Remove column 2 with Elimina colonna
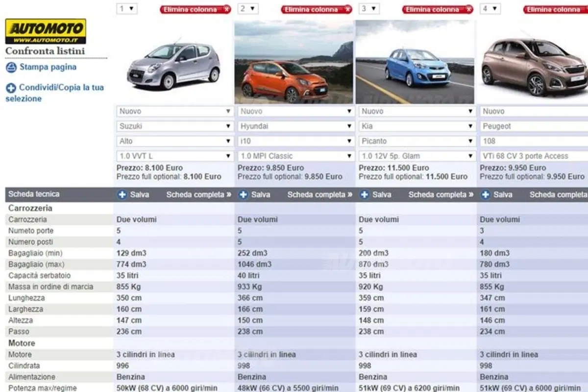Viewport: 588px width, 392px height. 316,9
